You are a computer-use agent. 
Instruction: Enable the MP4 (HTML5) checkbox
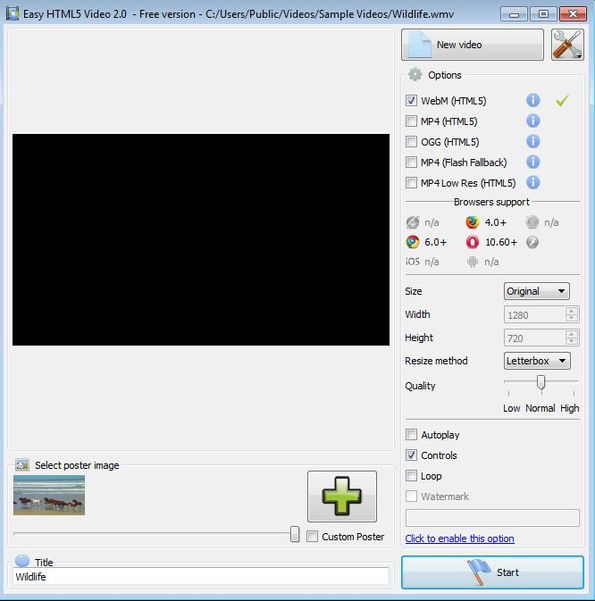411,121
